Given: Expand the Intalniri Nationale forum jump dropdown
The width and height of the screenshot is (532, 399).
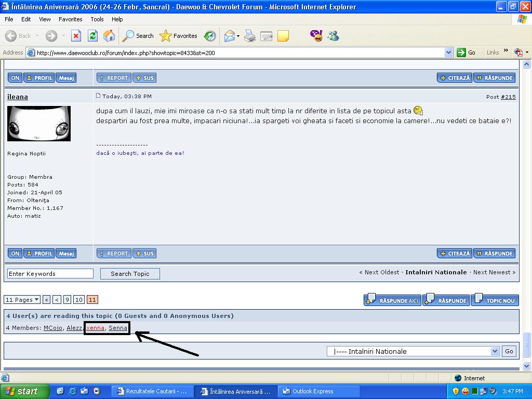Looking at the screenshot, I should pos(495,351).
